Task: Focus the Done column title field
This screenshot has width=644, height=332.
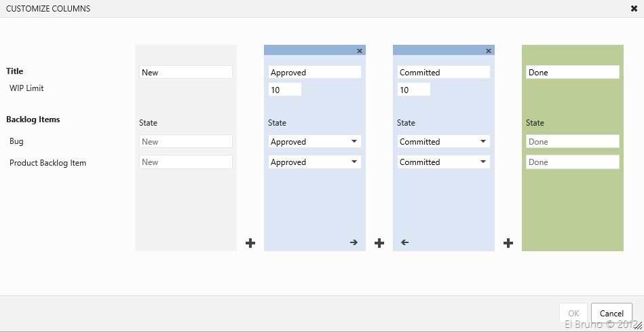Action: point(573,73)
